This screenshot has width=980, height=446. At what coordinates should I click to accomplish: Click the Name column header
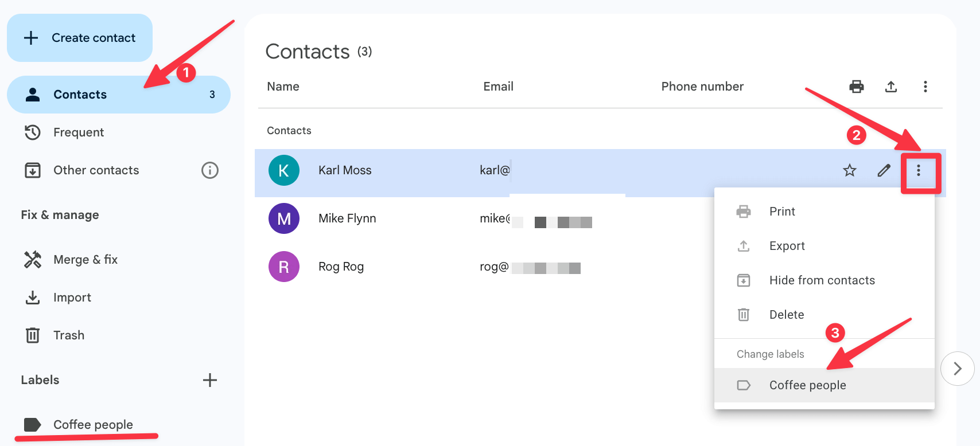(x=283, y=87)
